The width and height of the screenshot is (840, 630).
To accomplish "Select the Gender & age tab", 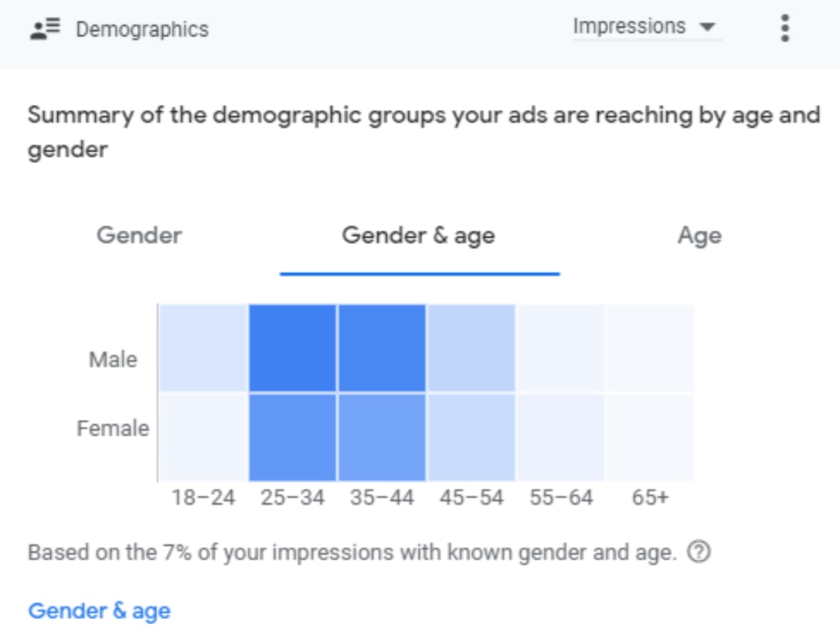I will (418, 236).
